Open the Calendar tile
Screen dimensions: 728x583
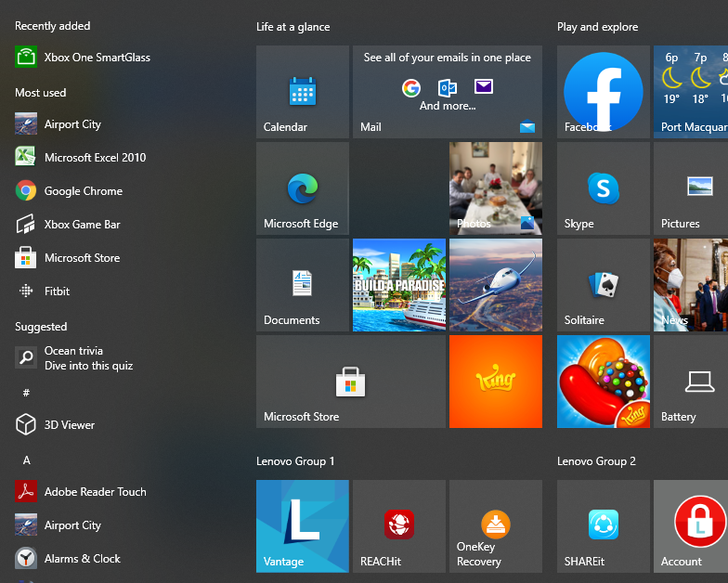click(x=303, y=92)
